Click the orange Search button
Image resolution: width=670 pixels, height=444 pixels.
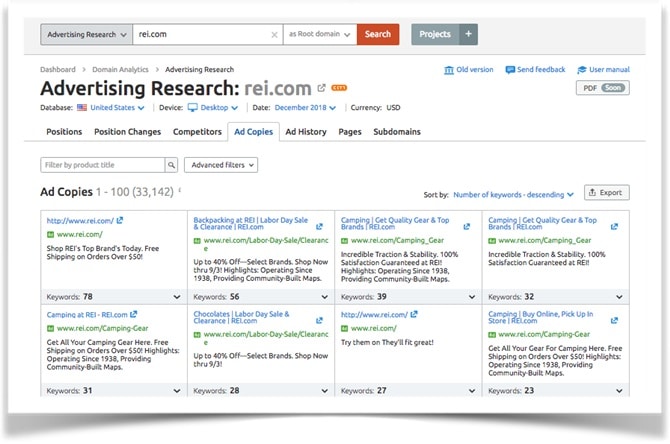pos(378,34)
